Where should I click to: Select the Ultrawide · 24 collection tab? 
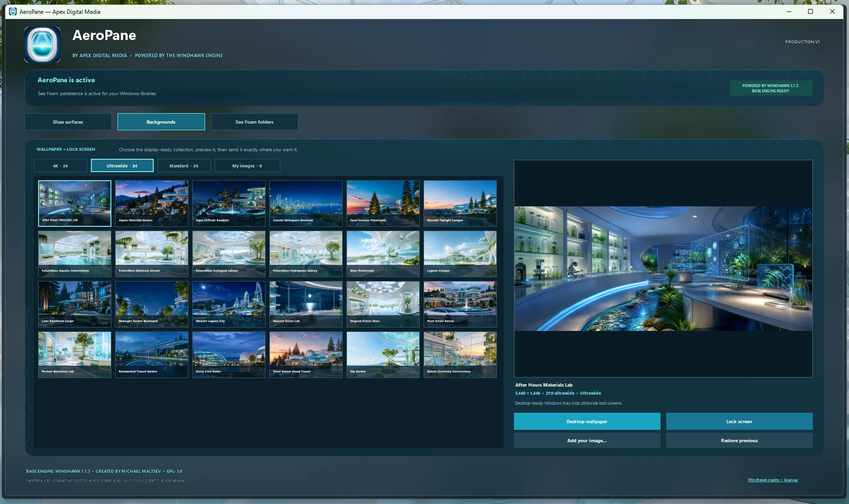122,165
